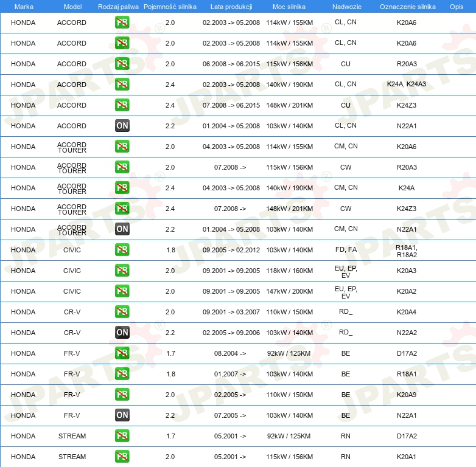The width and height of the screenshot is (476, 467).
Task: Click the Nadwozie column header
Action: [x=347, y=7]
